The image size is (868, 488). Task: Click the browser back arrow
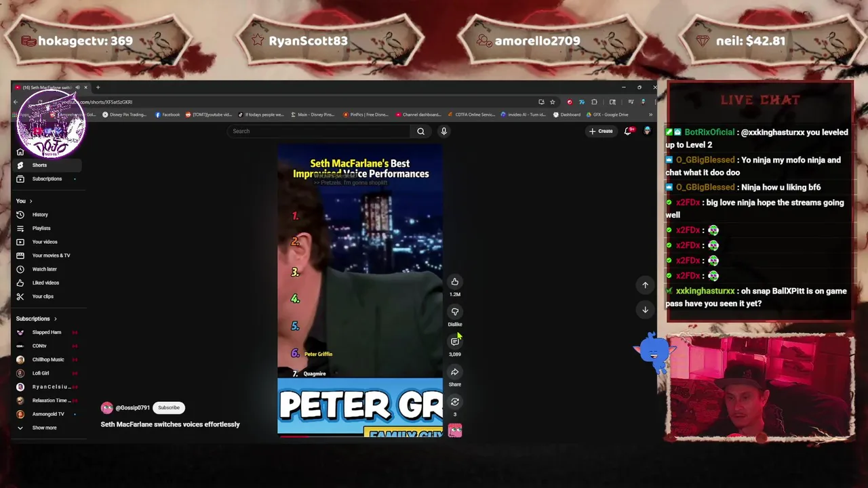[x=16, y=102]
